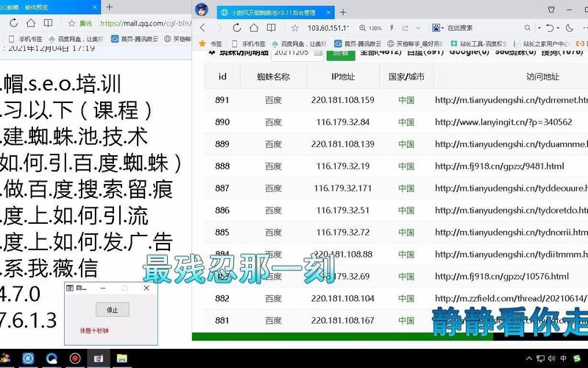Viewport: 588px width, 368px height.
Task: Toggle night mode moon icon
Action: tap(570, 28)
